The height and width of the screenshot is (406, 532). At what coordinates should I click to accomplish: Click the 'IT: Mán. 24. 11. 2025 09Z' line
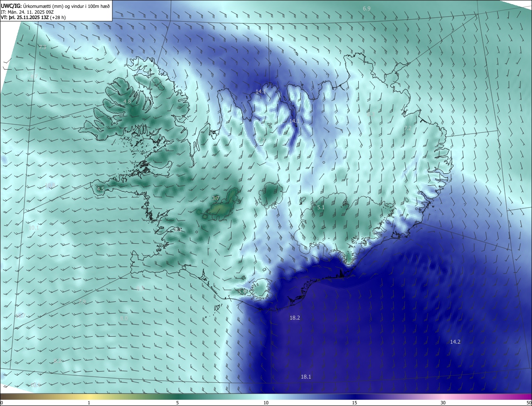pyautogui.click(x=27, y=12)
